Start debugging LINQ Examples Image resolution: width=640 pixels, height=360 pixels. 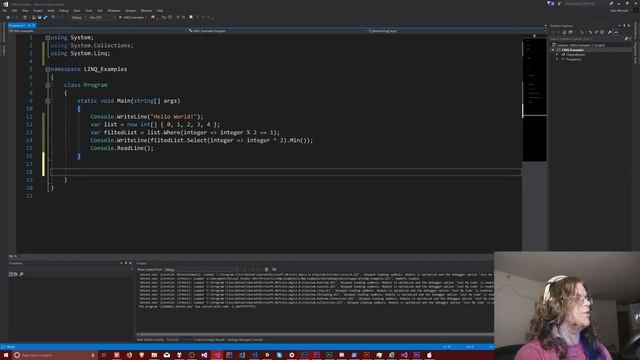pos(131,18)
